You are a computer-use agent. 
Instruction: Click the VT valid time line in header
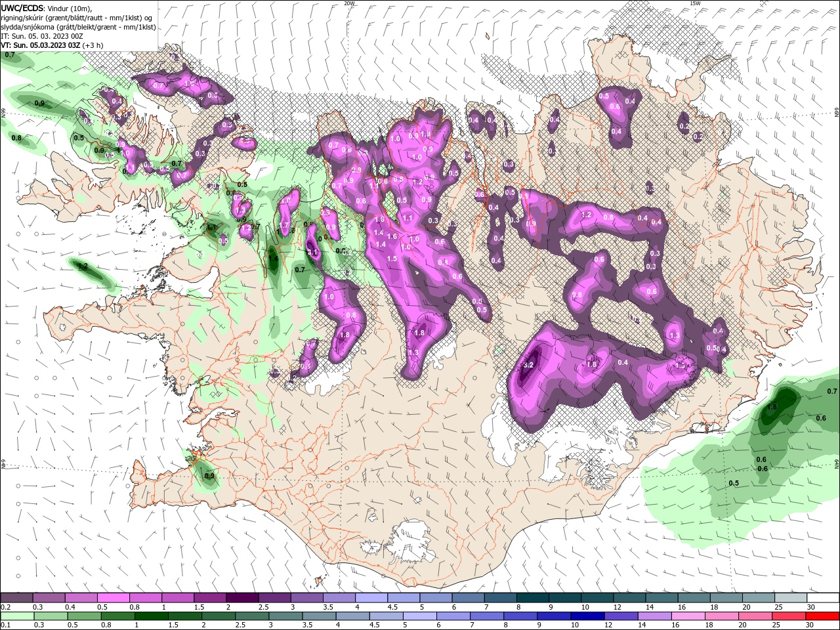(52, 45)
